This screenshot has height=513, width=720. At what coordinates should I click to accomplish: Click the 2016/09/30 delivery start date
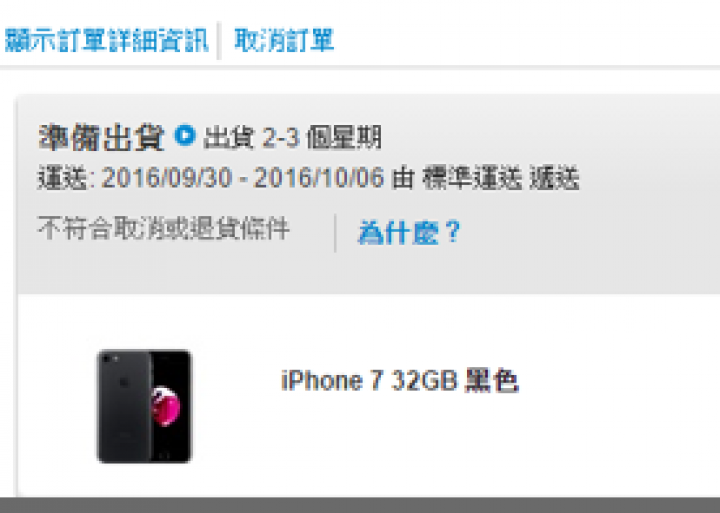(167, 178)
